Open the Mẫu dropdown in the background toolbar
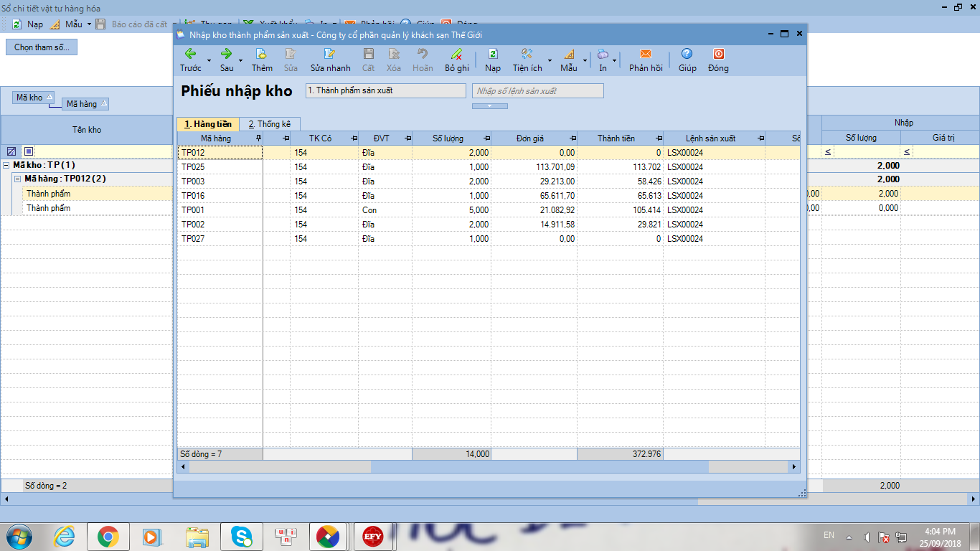Image resolution: width=980 pixels, height=551 pixels. tap(89, 24)
